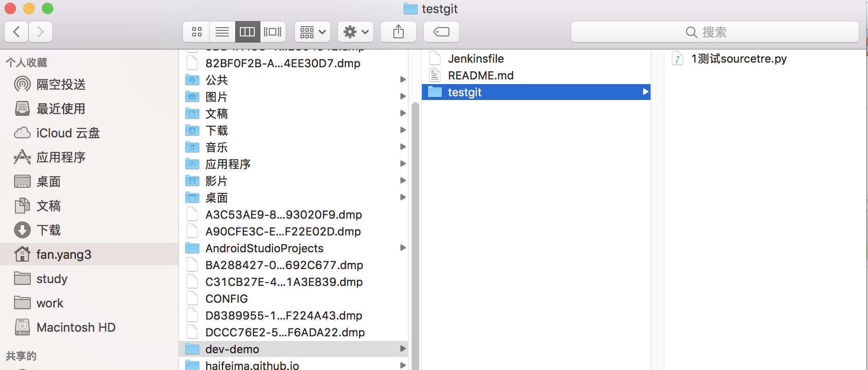Click into the 搜索 search field
This screenshot has height=370, width=868.
point(715,32)
